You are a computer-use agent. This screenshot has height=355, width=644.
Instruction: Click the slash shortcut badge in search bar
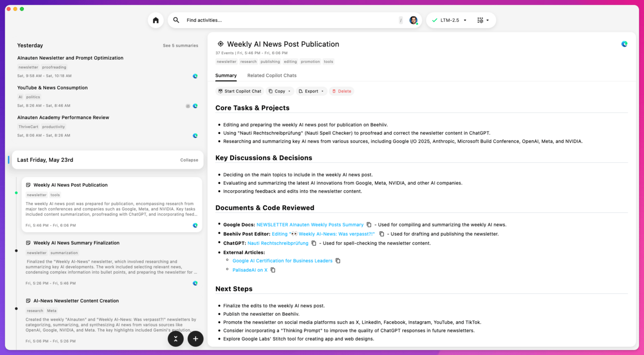(401, 20)
